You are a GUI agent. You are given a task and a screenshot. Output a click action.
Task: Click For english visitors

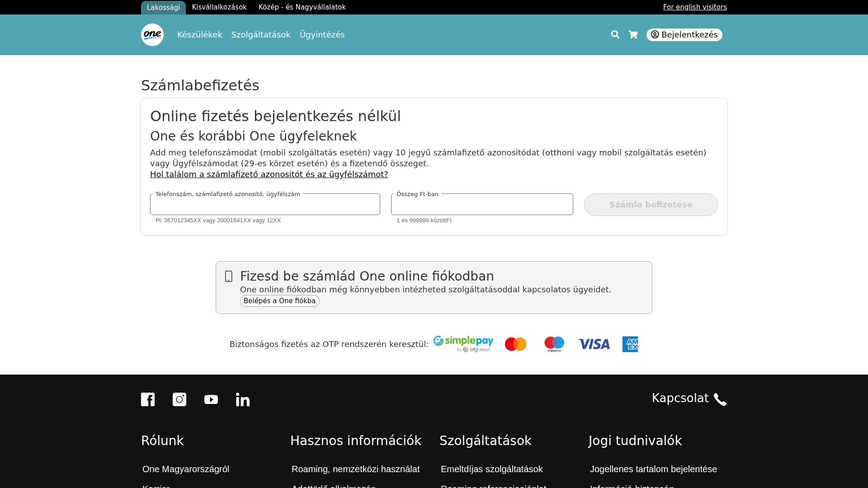[694, 7]
